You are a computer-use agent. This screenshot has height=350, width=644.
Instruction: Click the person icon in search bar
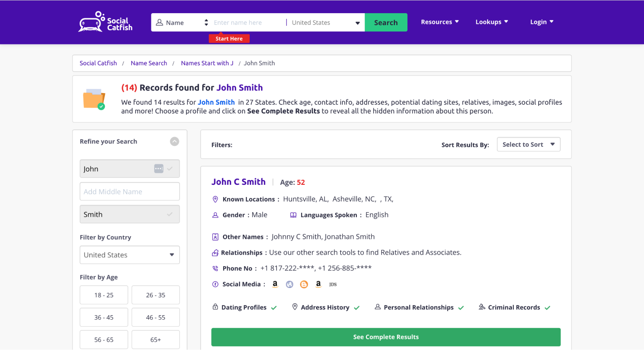coord(159,23)
